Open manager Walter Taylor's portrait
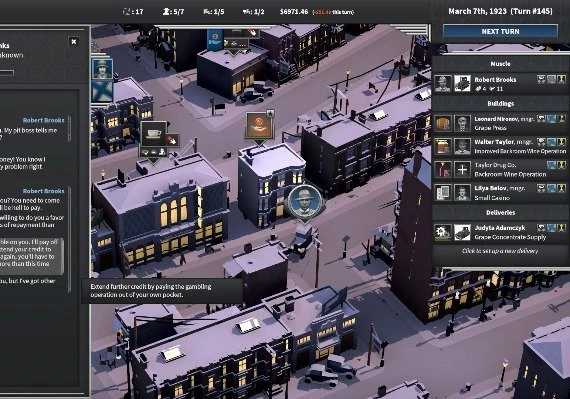The height and width of the screenshot is (399, 570). pyautogui.click(x=462, y=146)
